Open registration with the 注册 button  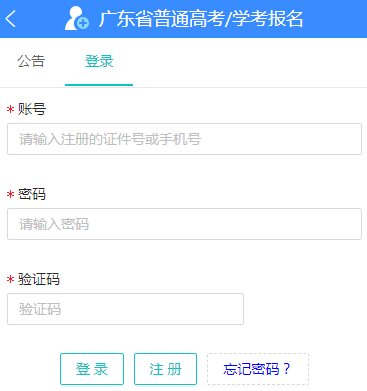[165, 369]
